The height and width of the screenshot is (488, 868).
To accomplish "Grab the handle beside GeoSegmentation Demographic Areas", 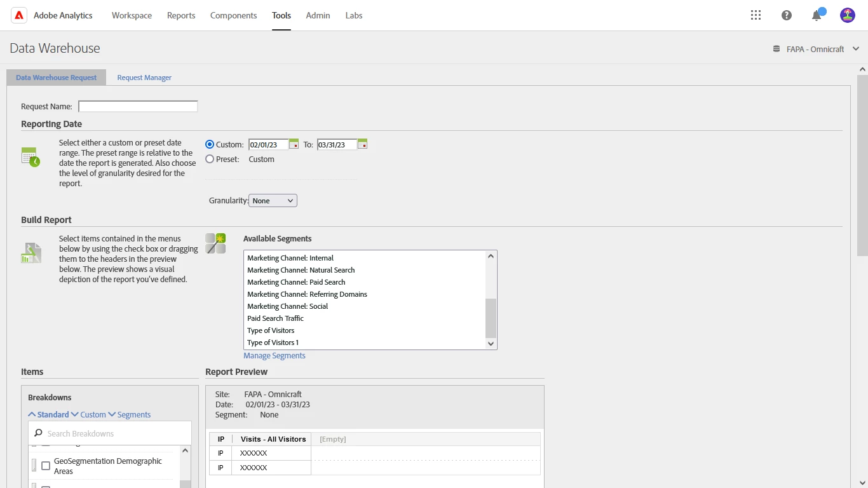I will click(34, 466).
